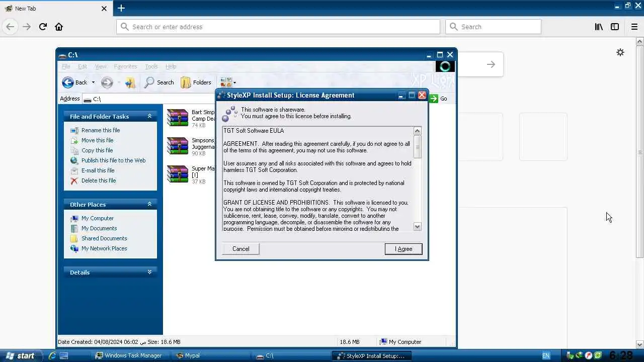Click the Explorer Forward arrow icon
Image resolution: width=644 pixels, height=362 pixels.
tap(107, 82)
